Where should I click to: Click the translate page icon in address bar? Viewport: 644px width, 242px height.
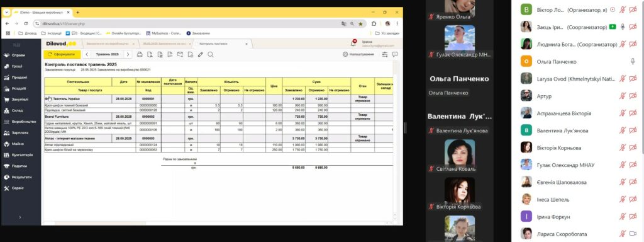click(x=344, y=24)
